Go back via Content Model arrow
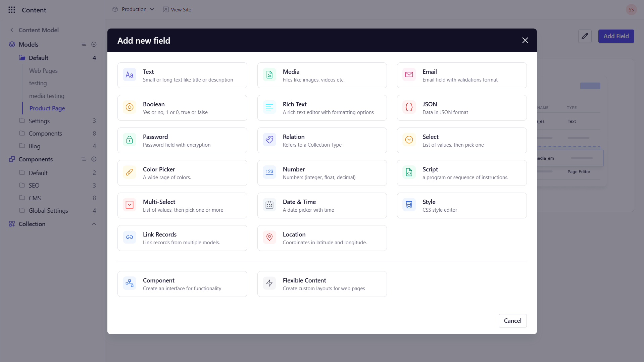Viewport: 644px width, 362px height. (x=12, y=30)
